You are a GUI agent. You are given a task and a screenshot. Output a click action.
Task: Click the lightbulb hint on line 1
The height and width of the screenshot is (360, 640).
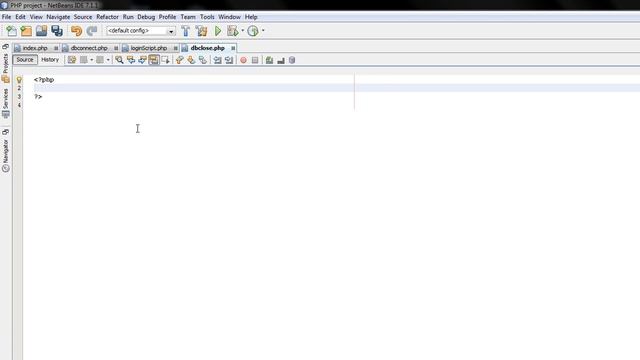pyautogui.click(x=19, y=80)
